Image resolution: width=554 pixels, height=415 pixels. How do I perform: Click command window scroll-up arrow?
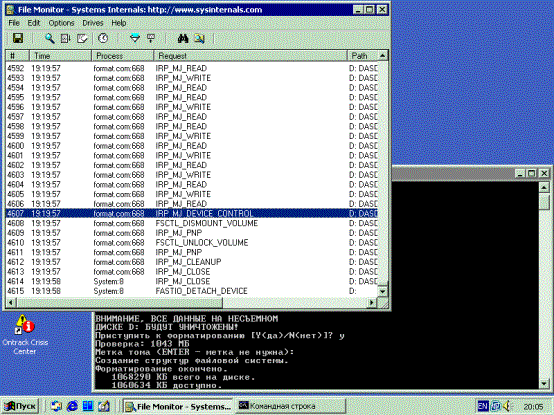pos(544,187)
